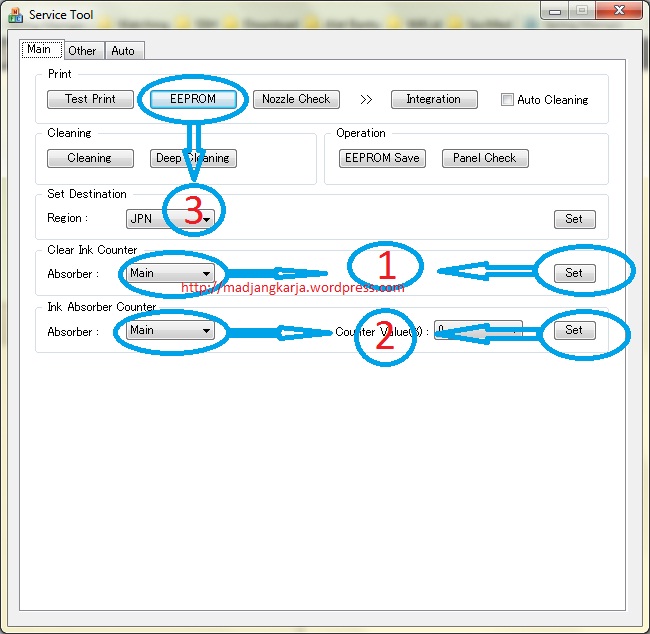The image size is (650, 634).
Task: Run a Nozzle Check print
Action: click(x=296, y=99)
